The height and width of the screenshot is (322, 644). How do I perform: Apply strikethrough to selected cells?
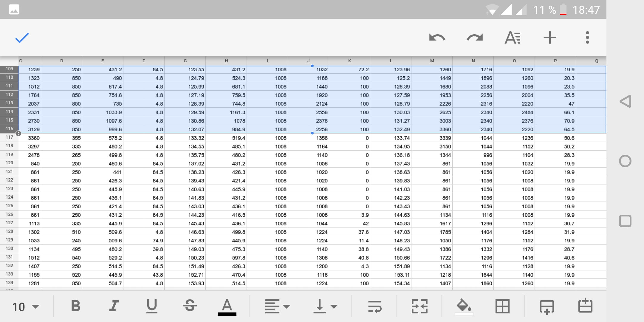pos(190,306)
